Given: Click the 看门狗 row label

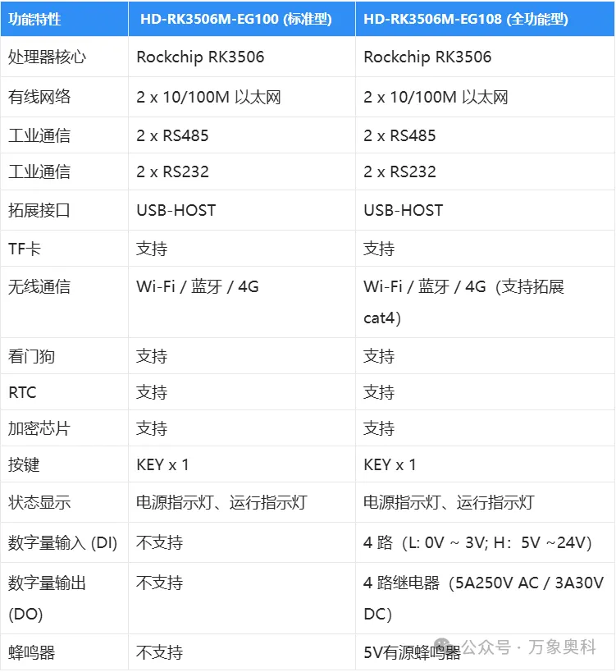Looking at the screenshot, I should 31,356.
